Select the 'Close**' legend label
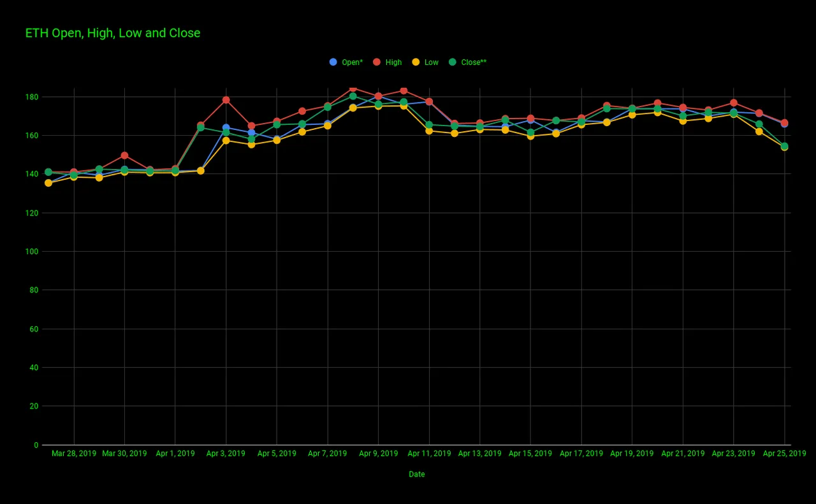The height and width of the screenshot is (504, 816). pyautogui.click(x=474, y=62)
